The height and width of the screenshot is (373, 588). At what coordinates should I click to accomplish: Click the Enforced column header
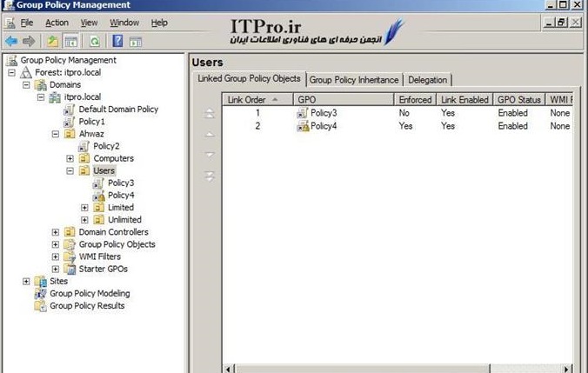414,100
